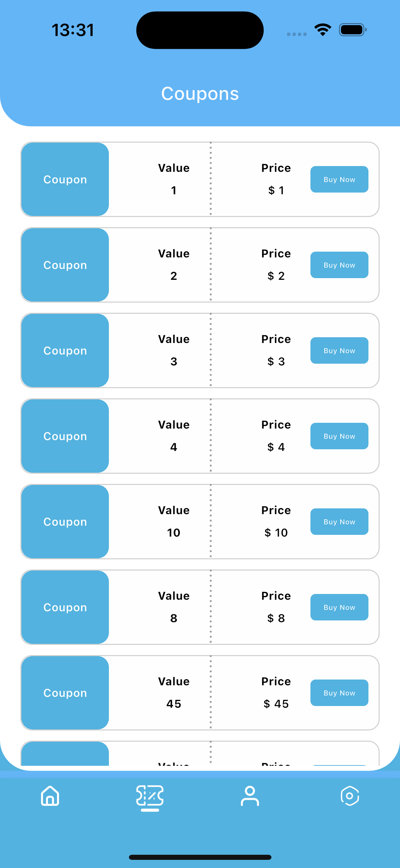Image resolution: width=400 pixels, height=868 pixels.
Task: Tap the blue Coupon tile valued 1
Action: point(65,179)
